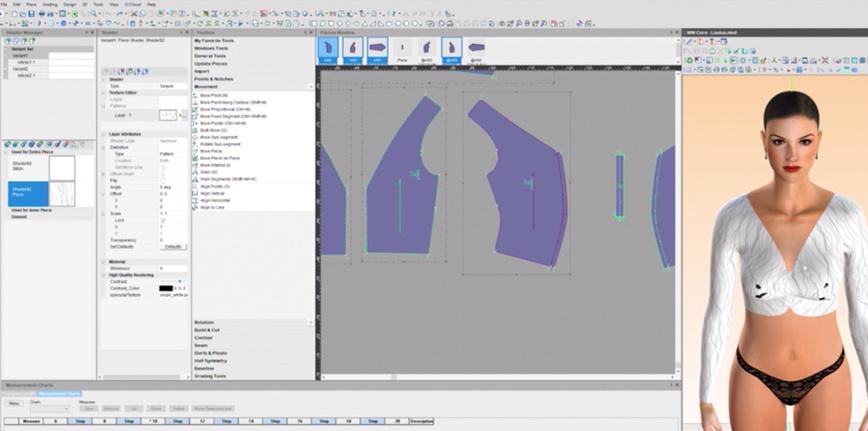Open the Chart combo box
868x431 pixels.
point(50,408)
